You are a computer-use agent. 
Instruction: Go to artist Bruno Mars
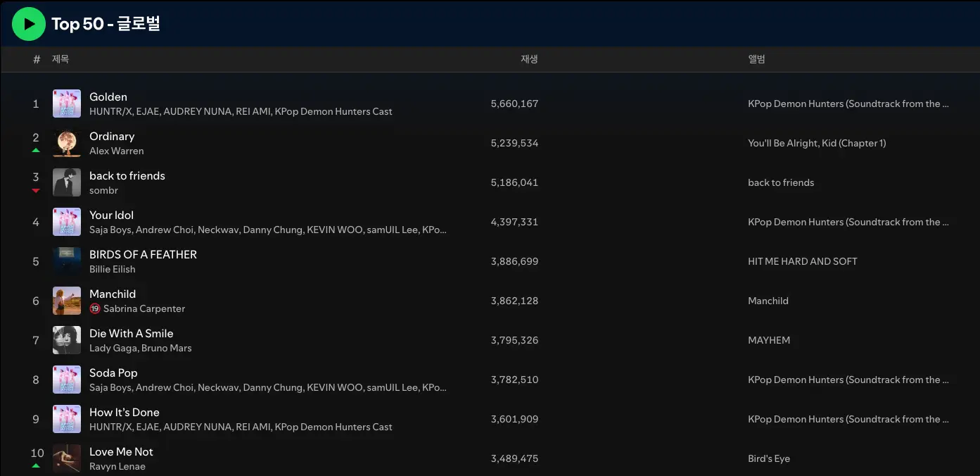[166, 348]
